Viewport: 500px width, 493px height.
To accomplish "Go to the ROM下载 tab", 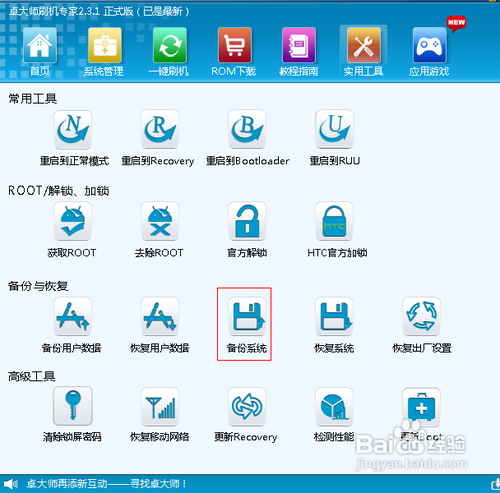I will [234, 52].
